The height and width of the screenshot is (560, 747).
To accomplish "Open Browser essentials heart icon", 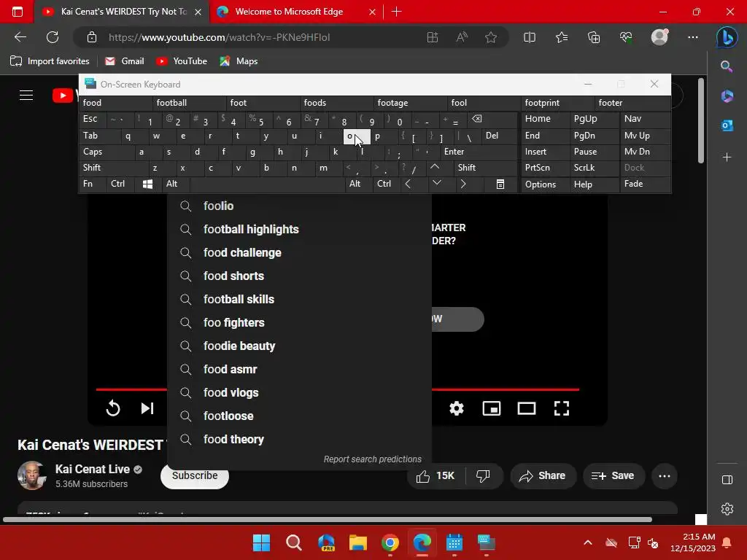I will click(x=626, y=37).
